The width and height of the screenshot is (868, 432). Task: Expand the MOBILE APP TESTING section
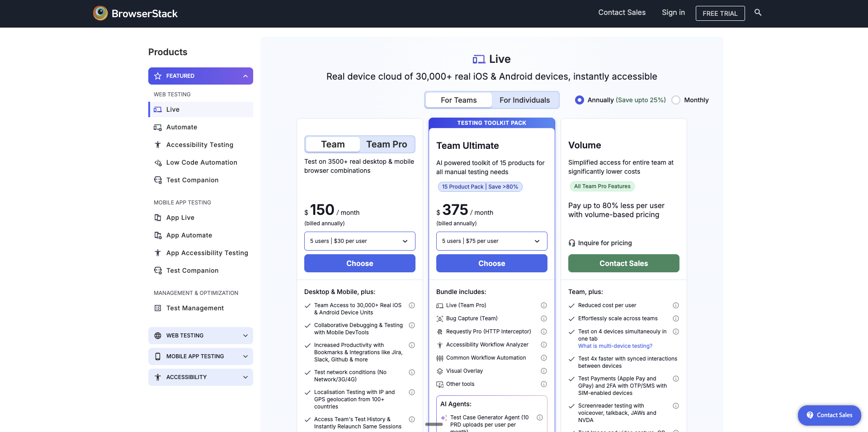pos(201,356)
